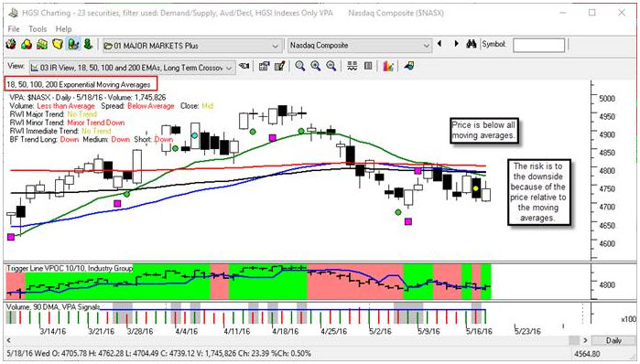Click the view properties window icon
The height and width of the screenshot is (364, 640).
coord(264,66)
